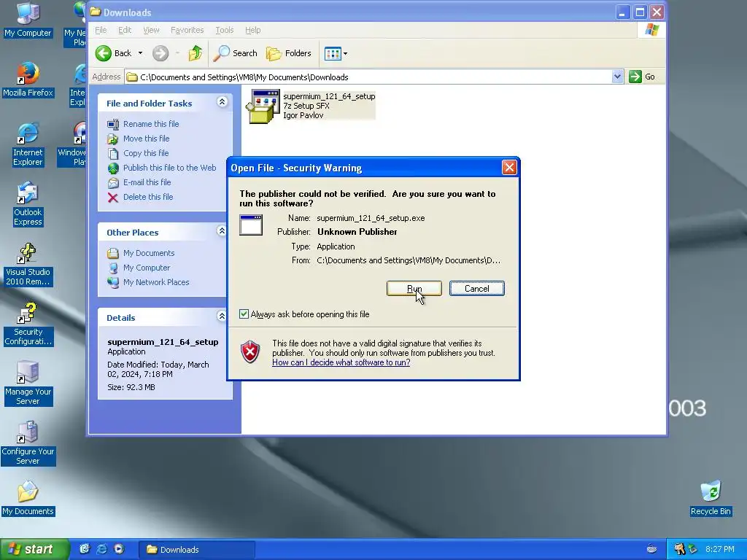Open the Start menu

click(34, 550)
